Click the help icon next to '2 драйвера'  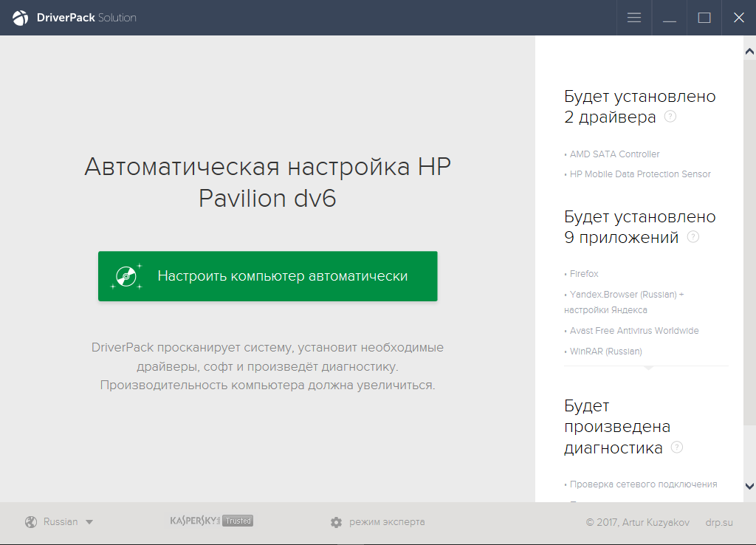tap(670, 116)
